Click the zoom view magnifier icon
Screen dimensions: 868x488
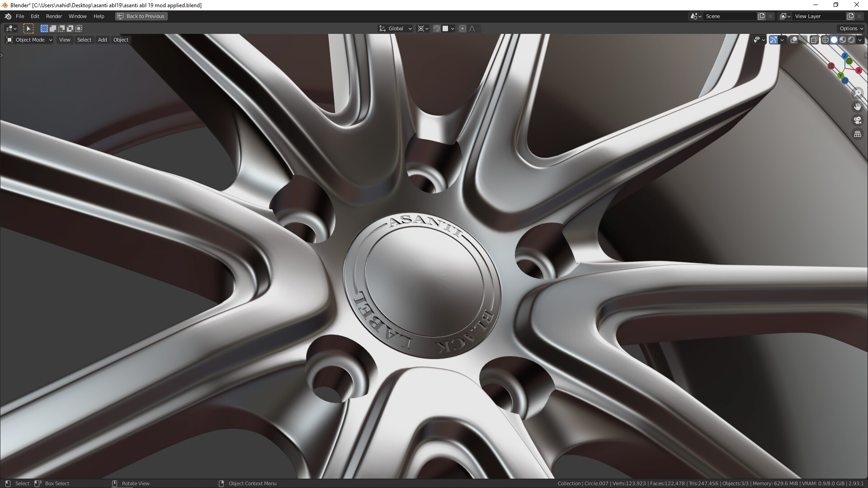(858, 93)
